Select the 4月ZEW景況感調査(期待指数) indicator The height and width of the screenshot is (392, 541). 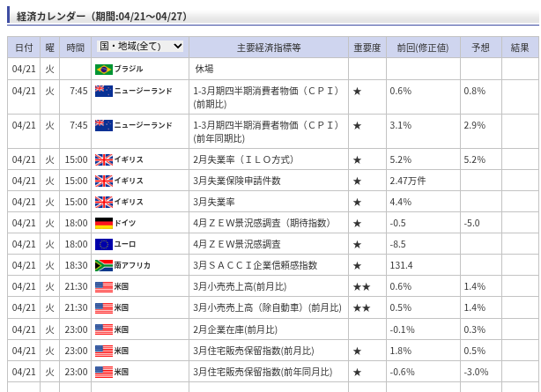click(252, 223)
